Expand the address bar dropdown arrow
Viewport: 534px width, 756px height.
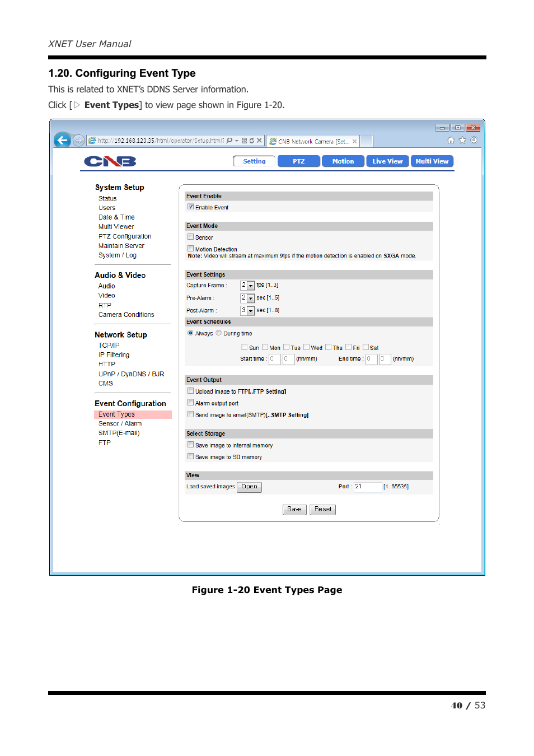coord(237,141)
